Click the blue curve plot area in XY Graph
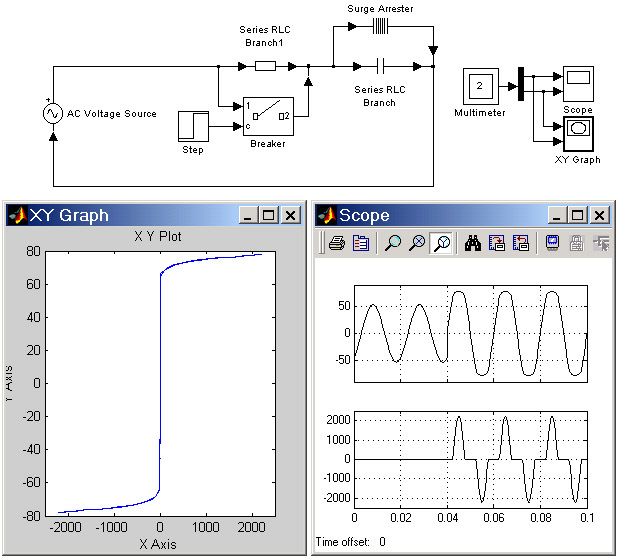 [x=160, y=384]
